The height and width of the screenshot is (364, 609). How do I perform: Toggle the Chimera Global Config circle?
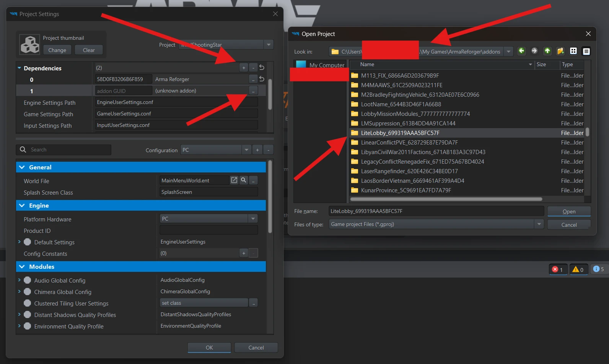tap(28, 292)
